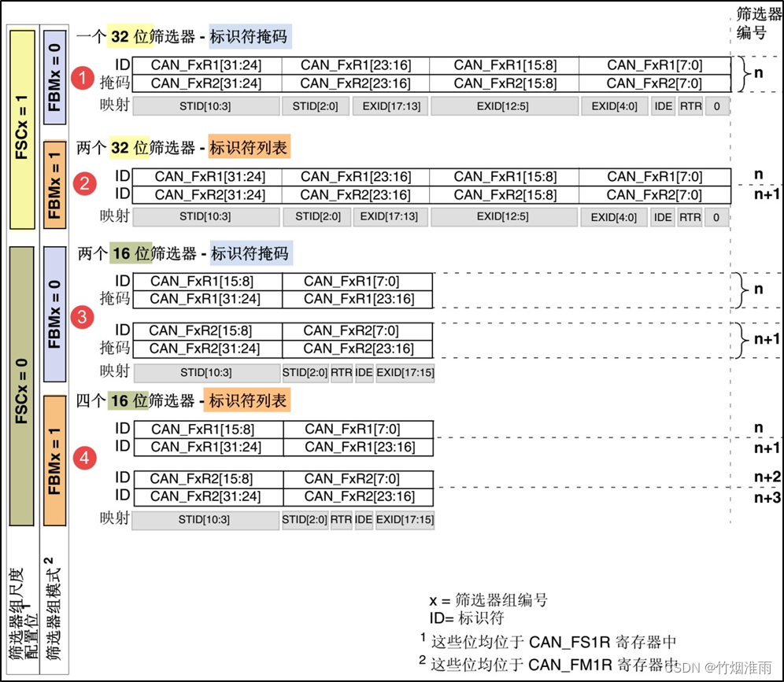This screenshot has width=784, height=682.
Task: Click 'CAN_FxR2[31:24]' in the two 32-bit list section
Action: pyautogui.click(x=210, y=195)
